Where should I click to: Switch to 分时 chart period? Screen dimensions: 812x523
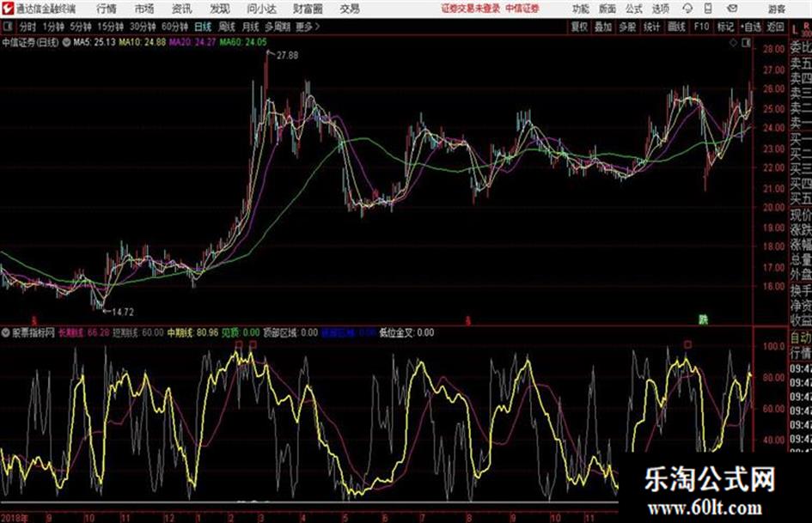coord(27,27)
